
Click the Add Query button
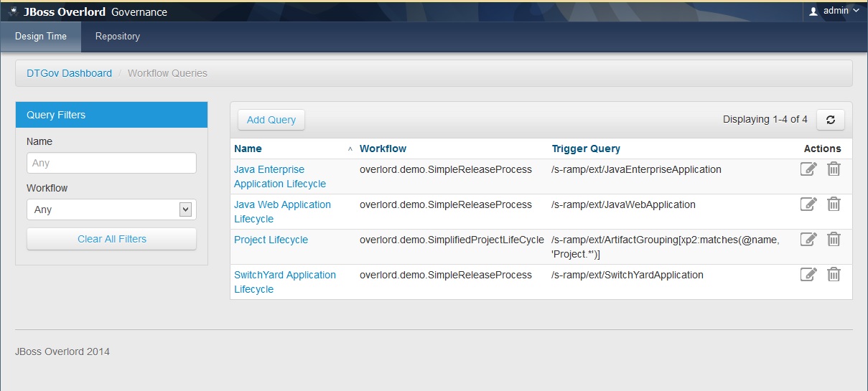click(x=271, y=120)
